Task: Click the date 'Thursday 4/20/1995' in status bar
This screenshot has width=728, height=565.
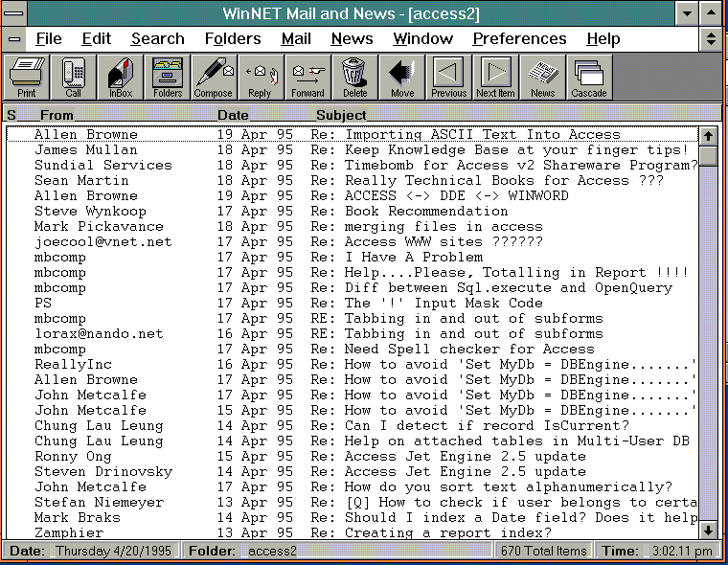Action: pos(114,551)
